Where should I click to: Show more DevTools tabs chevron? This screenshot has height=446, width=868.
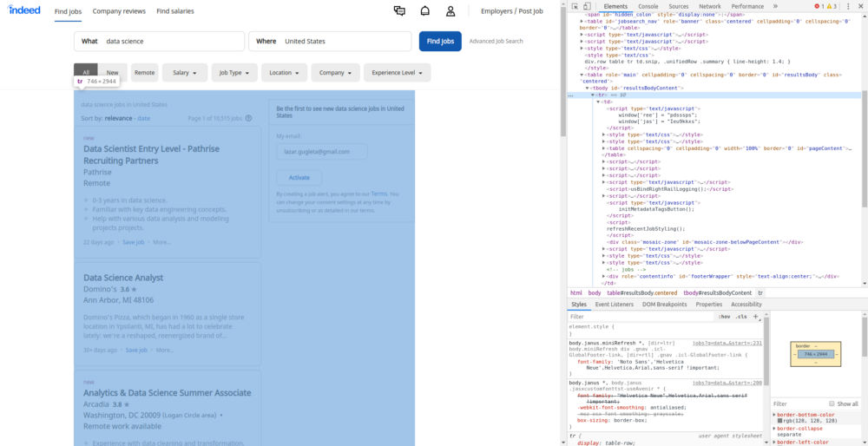[x=775, y=6]
